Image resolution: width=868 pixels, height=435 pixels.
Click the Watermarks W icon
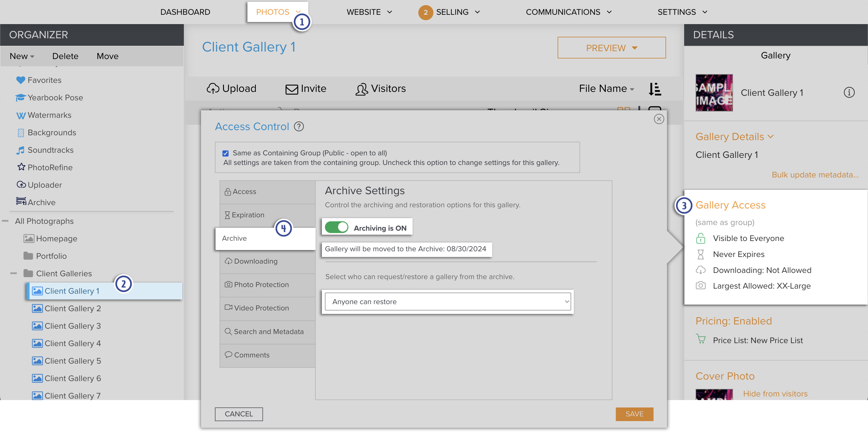pos(21,115)
